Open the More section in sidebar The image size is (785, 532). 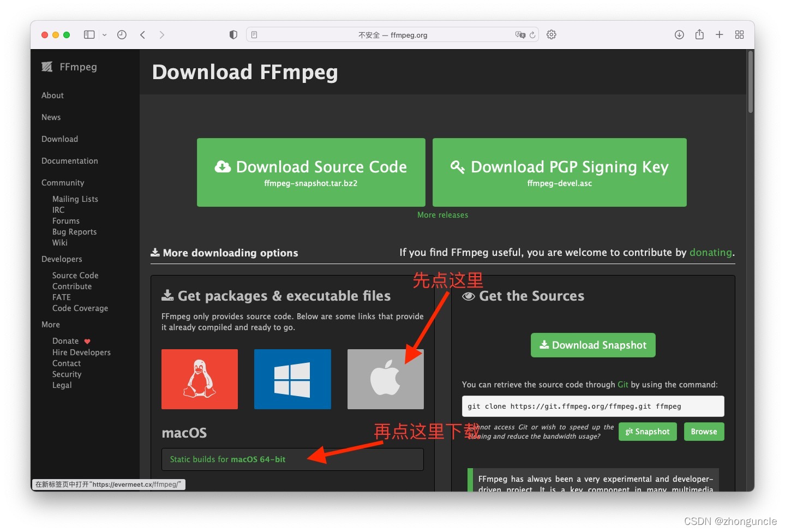point(51,325)
